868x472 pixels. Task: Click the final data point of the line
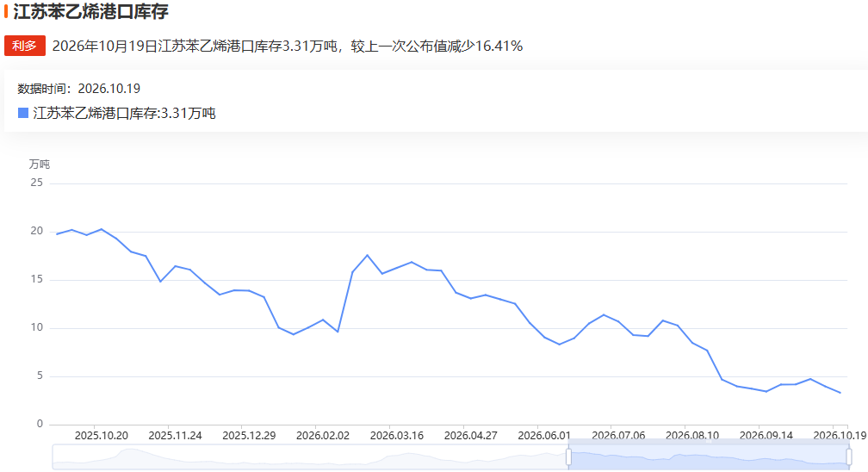pyautogui.click(x=840, y=393)
